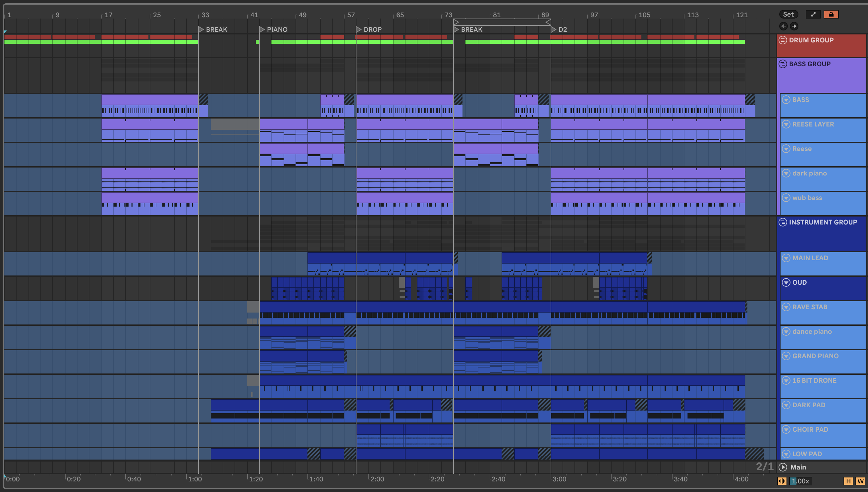The width and height of the screenshot is (868, 492).
Task: Unfold the wub bass track arrow
Action: [x=786, y=198]
